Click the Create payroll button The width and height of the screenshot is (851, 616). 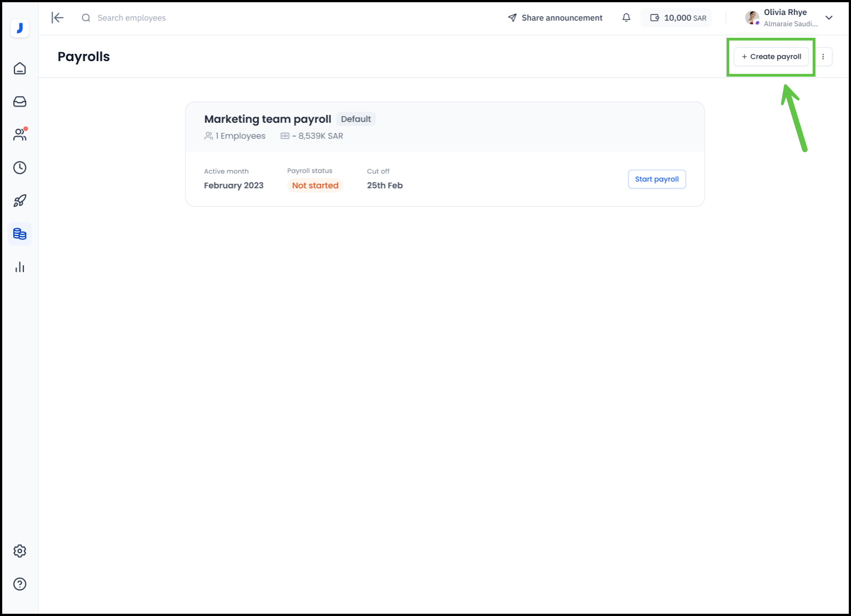[771, 57]
